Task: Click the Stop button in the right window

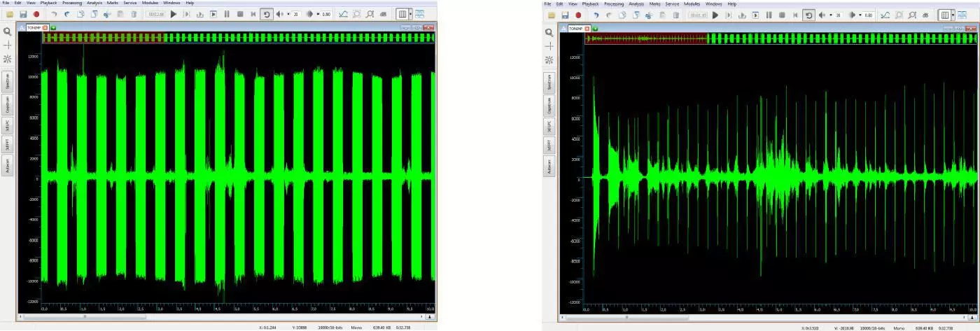Action: pos(782,15)
